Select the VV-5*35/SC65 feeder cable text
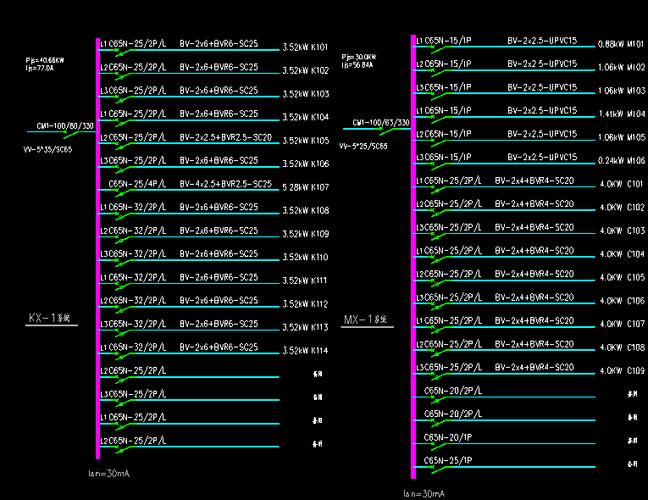 tap(49, 148)
